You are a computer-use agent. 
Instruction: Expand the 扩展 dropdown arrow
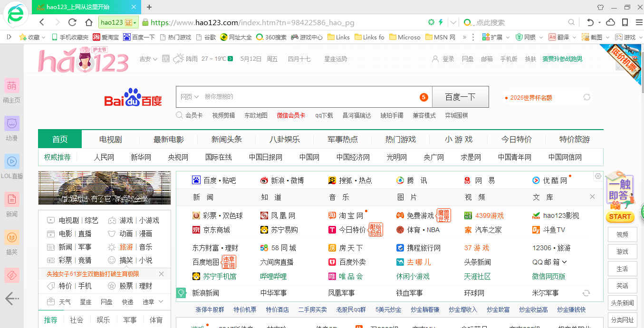click(x=507, y=37)
